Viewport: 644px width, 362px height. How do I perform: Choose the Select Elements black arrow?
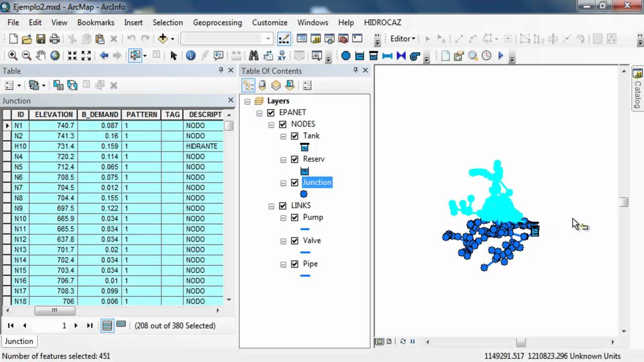click(174, 56)
